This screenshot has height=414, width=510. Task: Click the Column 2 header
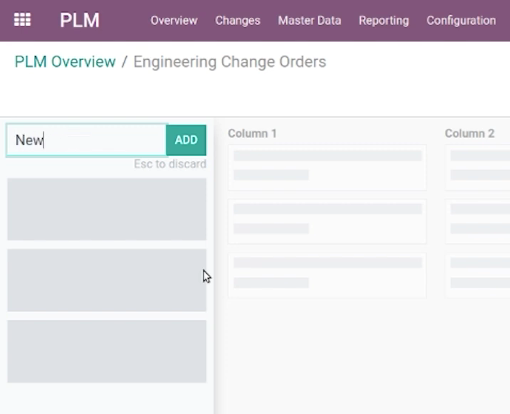[x=469, y=133]
